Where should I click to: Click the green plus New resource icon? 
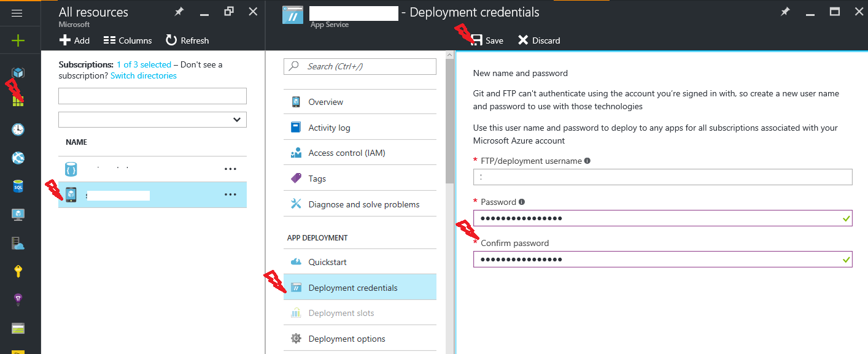click(18, 41)
